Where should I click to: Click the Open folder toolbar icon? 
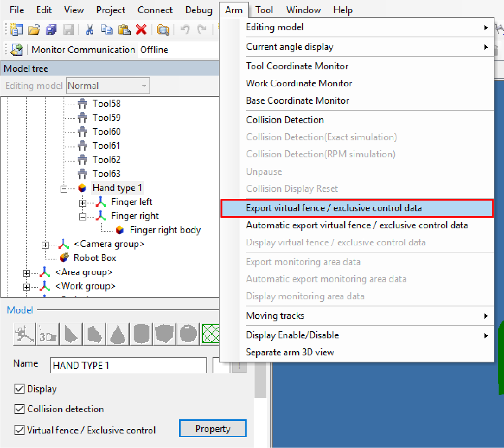(x=34, y=29)
